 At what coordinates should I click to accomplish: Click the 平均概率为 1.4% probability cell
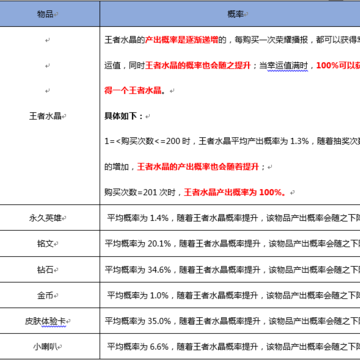[230, 217]
